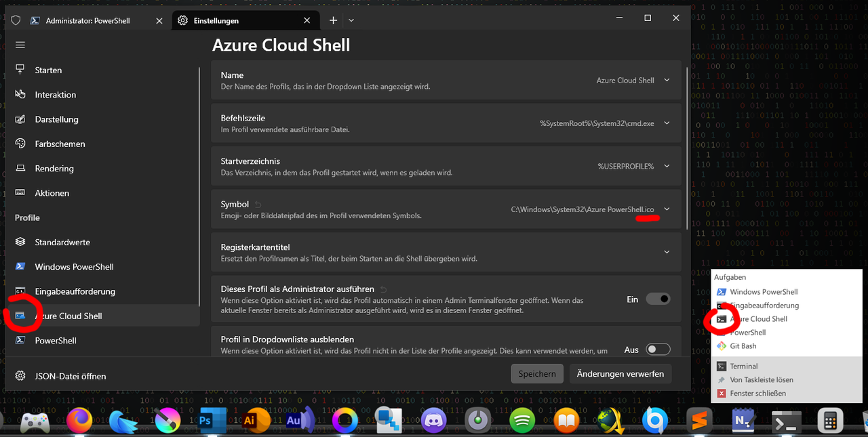
Task: Click the Standardwerte layers icon
Action: (x=20, y=242)
